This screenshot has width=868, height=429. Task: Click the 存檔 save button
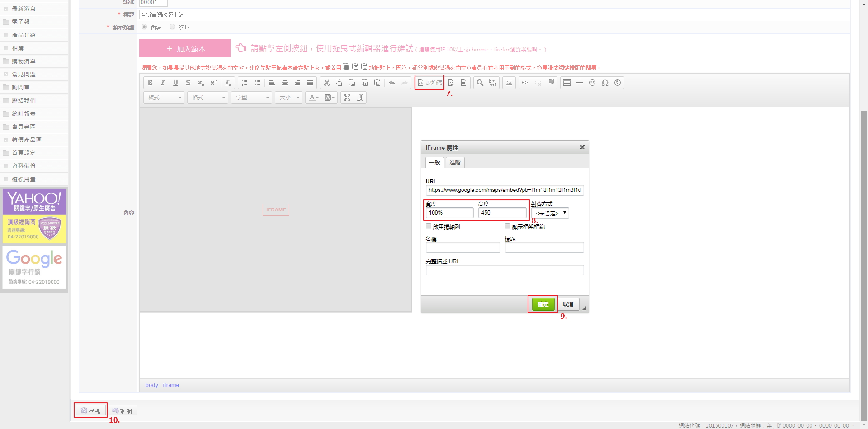90,411
